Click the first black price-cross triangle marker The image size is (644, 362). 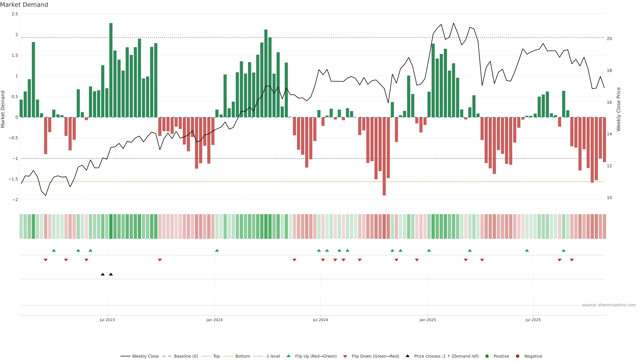pos(103,274)
